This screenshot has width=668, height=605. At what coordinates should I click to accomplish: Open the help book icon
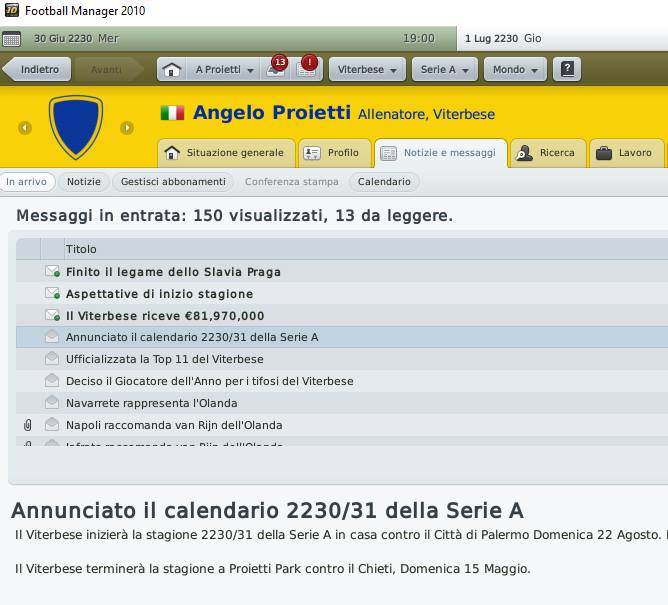567,69
